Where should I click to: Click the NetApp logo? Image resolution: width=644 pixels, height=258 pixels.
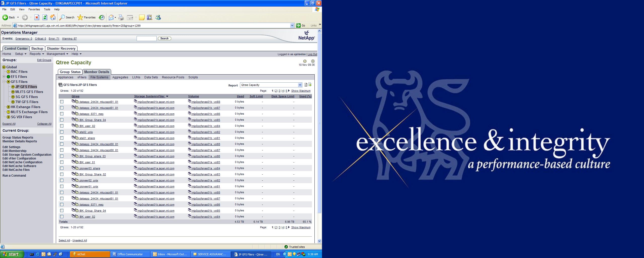[307, 35]
